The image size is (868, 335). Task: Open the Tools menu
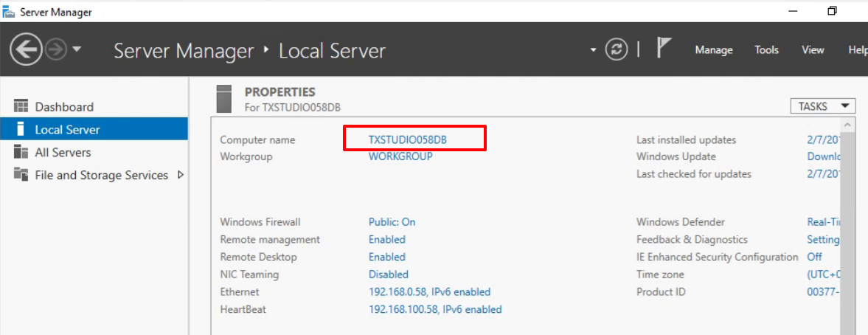click(x=767, y=50)
